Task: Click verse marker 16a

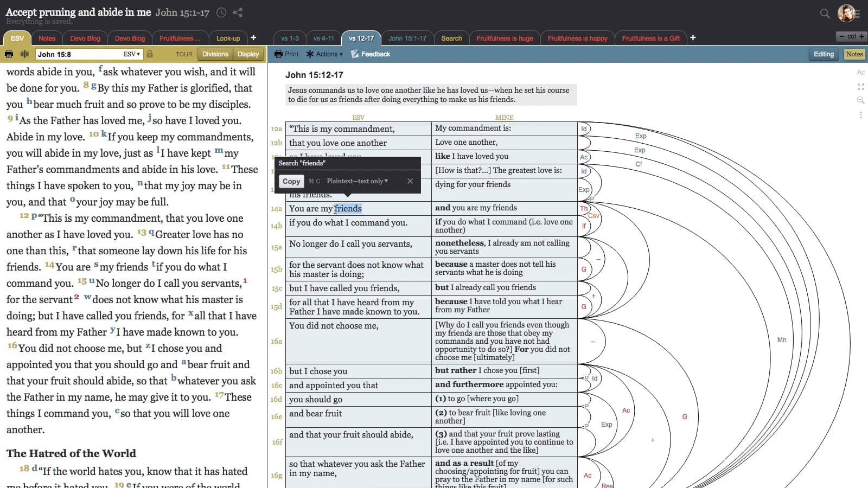Action: (x=277, y=341)
